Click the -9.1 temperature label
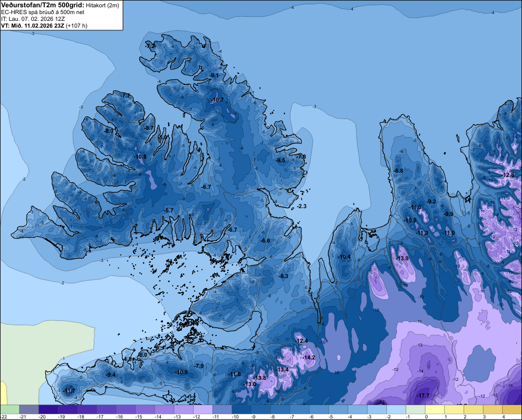522x420 pixels. [x=213, y=76]
